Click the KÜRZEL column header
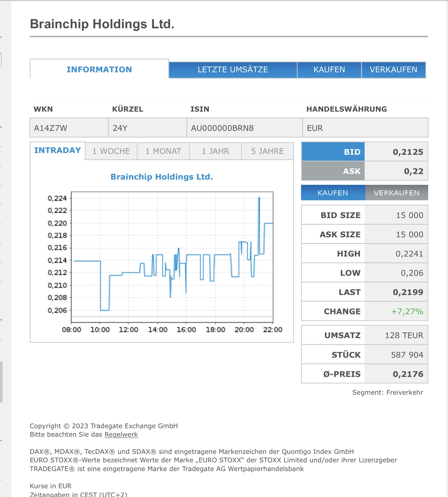 (128, 109)
